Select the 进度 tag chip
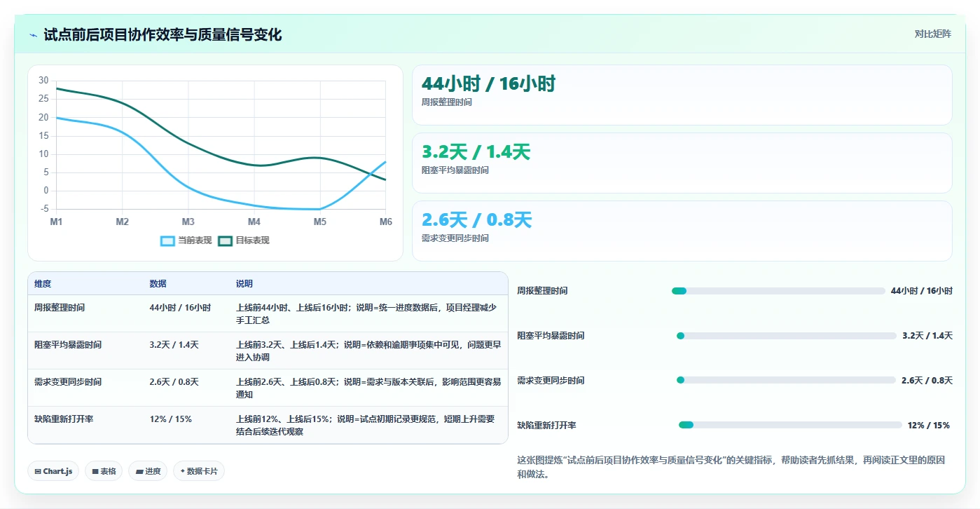980x509 pixels. click(149, 471)
